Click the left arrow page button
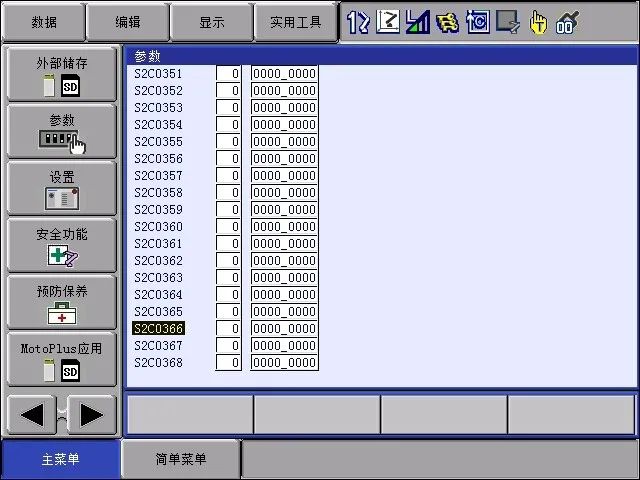The height and width of the screenshot is (480, 640). coord(32,414)
